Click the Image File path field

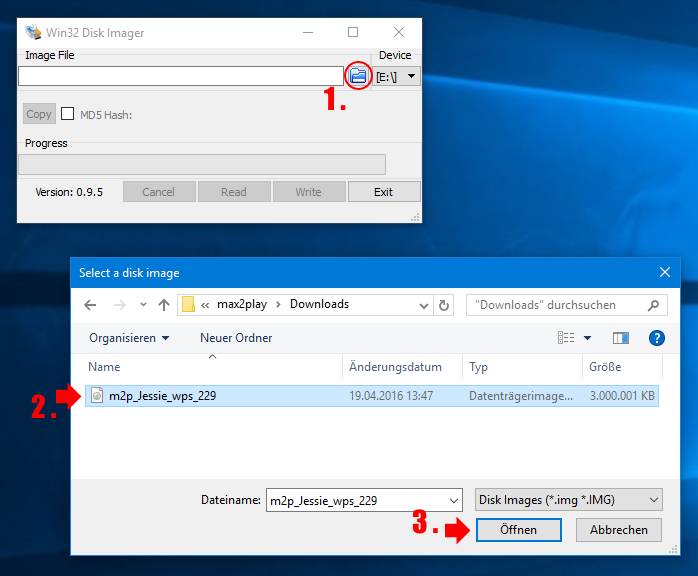(x=181, y=76)
